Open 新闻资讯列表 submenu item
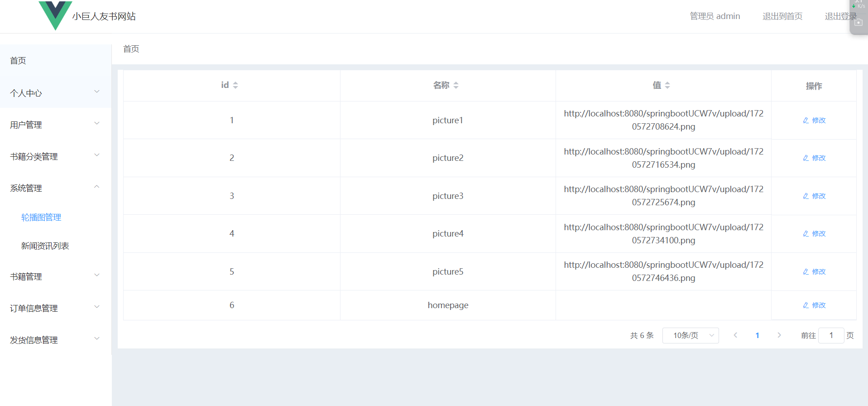 coord(45,246)
